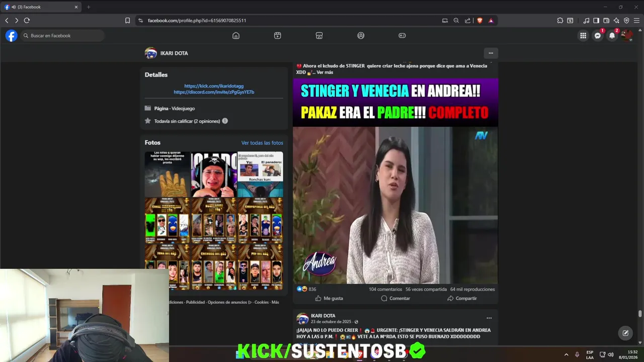Open 56 veces compartida count

[x=426, y=289]
